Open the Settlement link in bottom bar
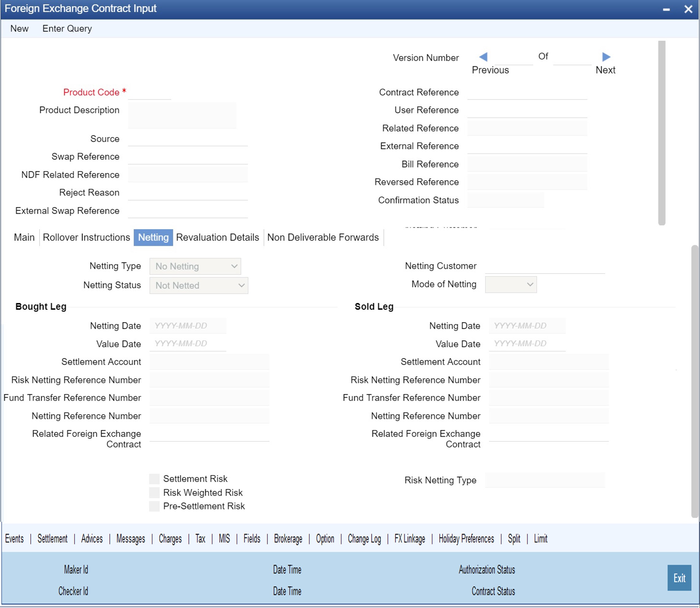 [52, 538]
